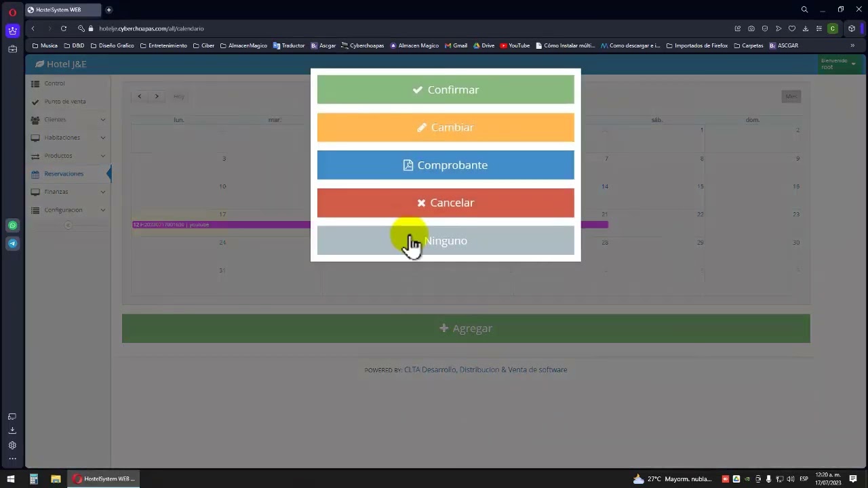Expand the Finanzas submenu chevron
The height and width of the screenshot is (488, 868).
click(103, 192)
